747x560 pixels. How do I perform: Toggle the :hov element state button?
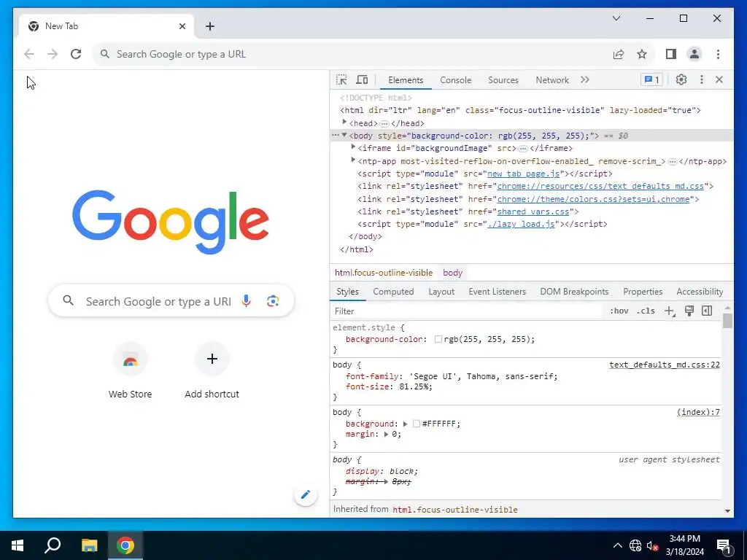coord(619,311)
